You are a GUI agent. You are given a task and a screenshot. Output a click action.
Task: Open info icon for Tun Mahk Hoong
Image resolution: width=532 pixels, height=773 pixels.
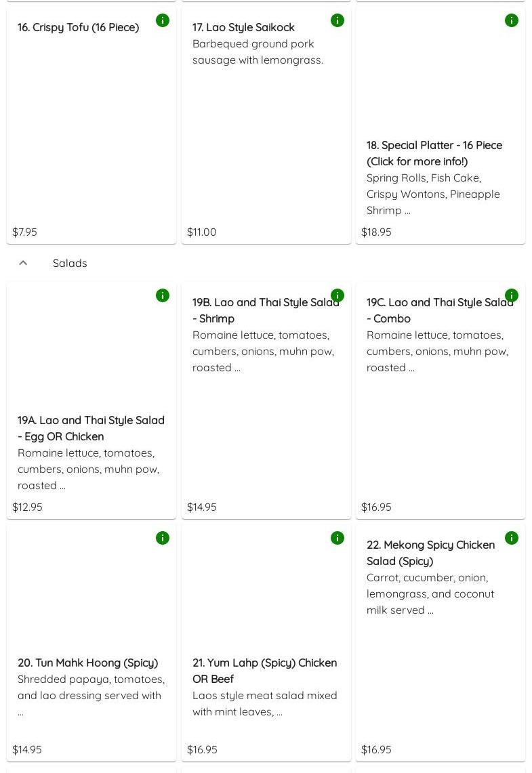click(163, 538)
